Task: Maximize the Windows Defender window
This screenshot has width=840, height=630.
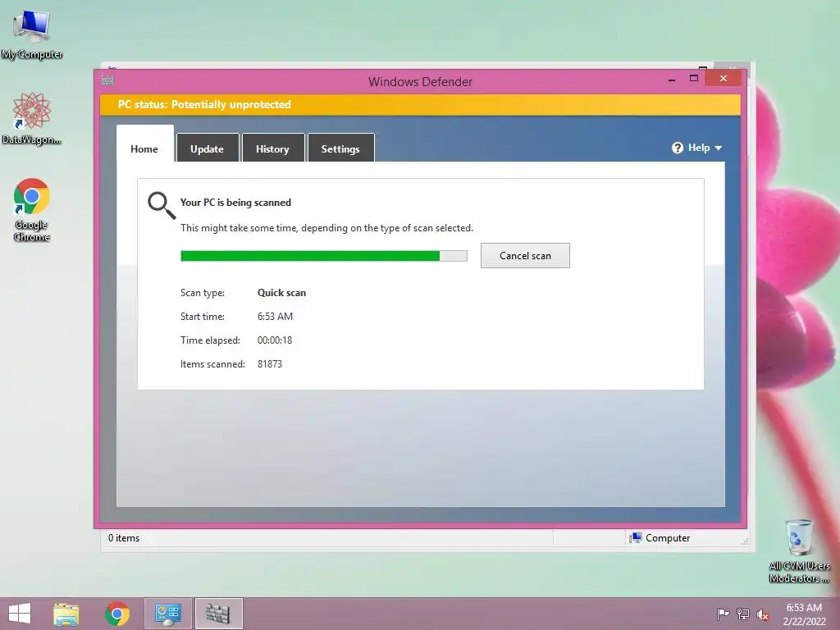Action: pyautogui.click(x=694, y=79)
